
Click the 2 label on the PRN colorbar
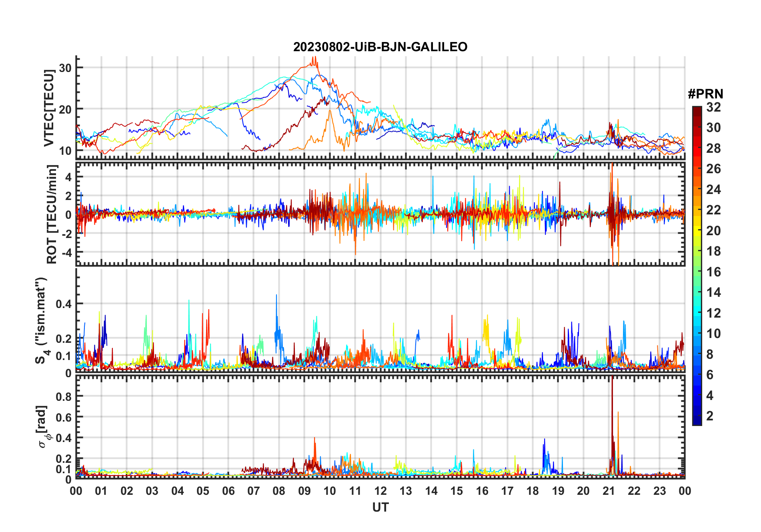pos(710,416)
